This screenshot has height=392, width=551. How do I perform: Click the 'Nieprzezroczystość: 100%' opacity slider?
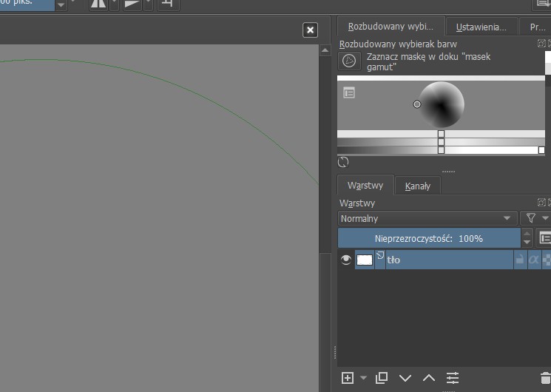point(429,238)
